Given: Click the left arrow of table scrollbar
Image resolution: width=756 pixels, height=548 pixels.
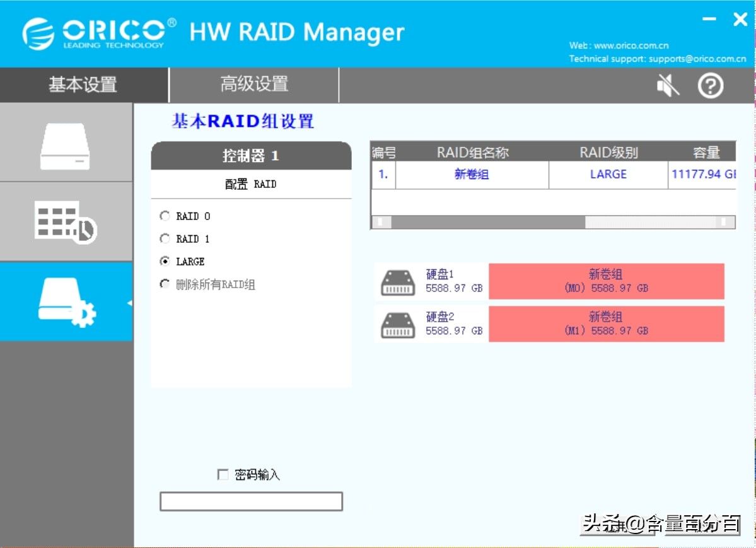Looking at the screenshot, I should click(x=381, y=222).
